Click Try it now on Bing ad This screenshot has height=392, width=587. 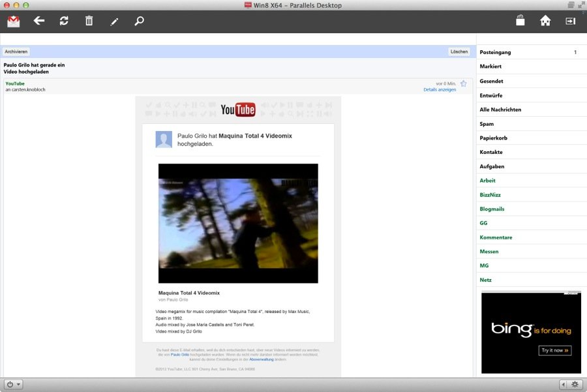point(555,350)
